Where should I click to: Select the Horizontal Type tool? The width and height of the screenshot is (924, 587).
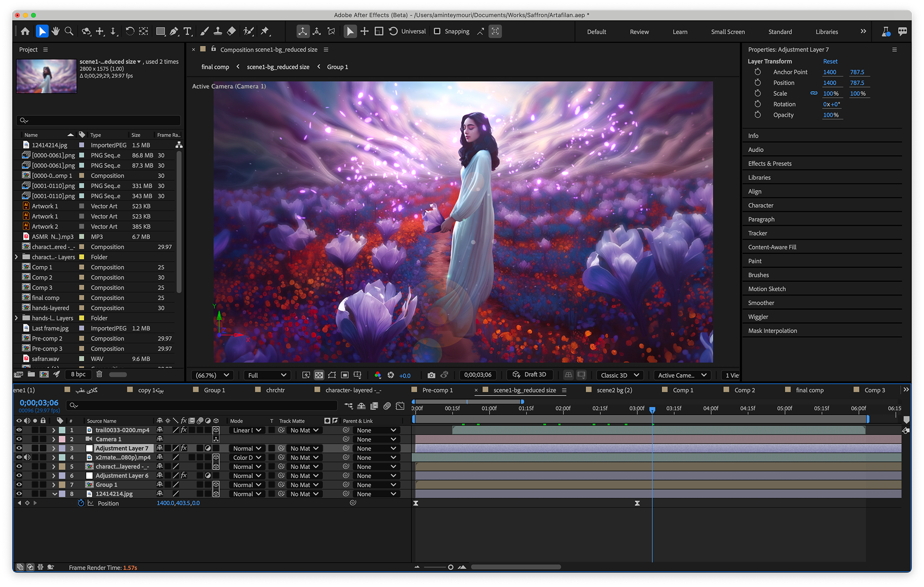(188, 31)
